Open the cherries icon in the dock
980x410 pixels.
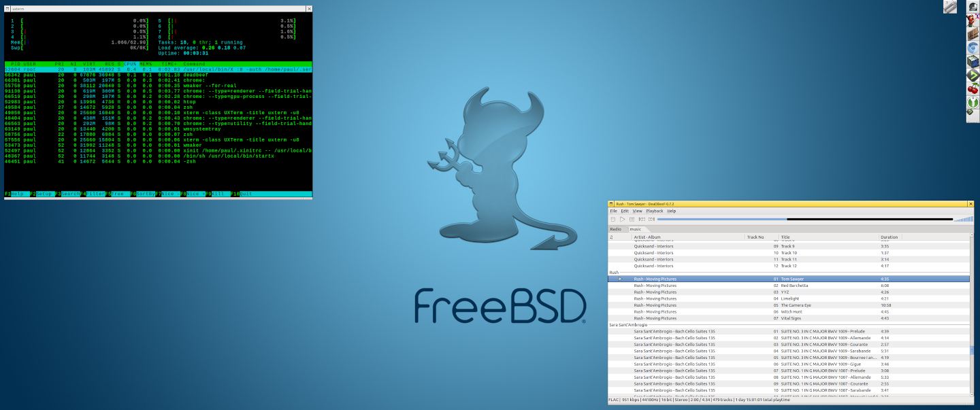tap(973, 88)
